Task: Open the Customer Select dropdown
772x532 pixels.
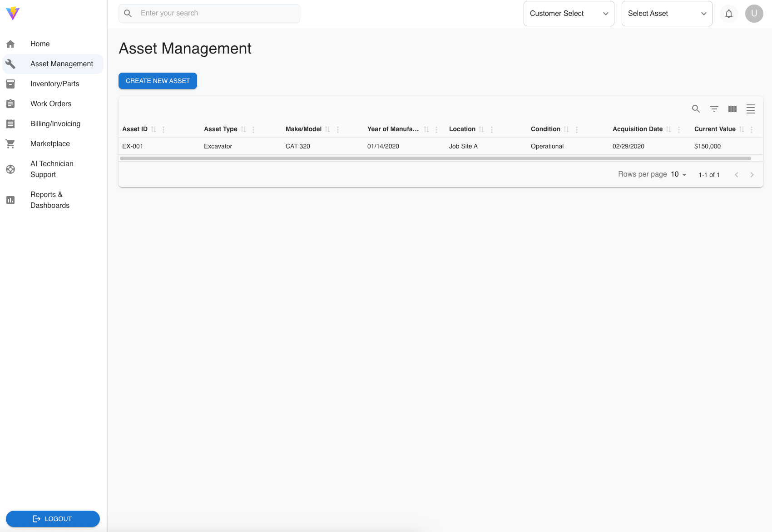Action: 569,14
